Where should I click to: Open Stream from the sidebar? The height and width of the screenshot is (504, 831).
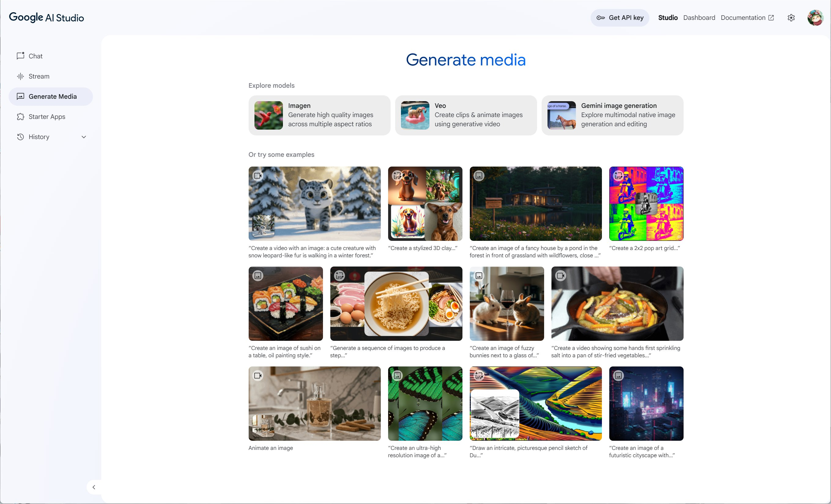pyautogui.click(x=50, y=76)
